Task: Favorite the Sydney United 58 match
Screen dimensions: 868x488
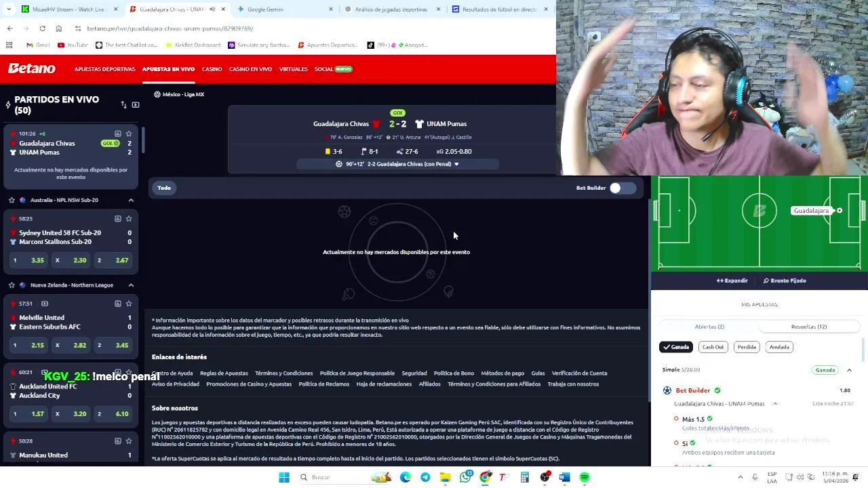Action: (129, 219)
